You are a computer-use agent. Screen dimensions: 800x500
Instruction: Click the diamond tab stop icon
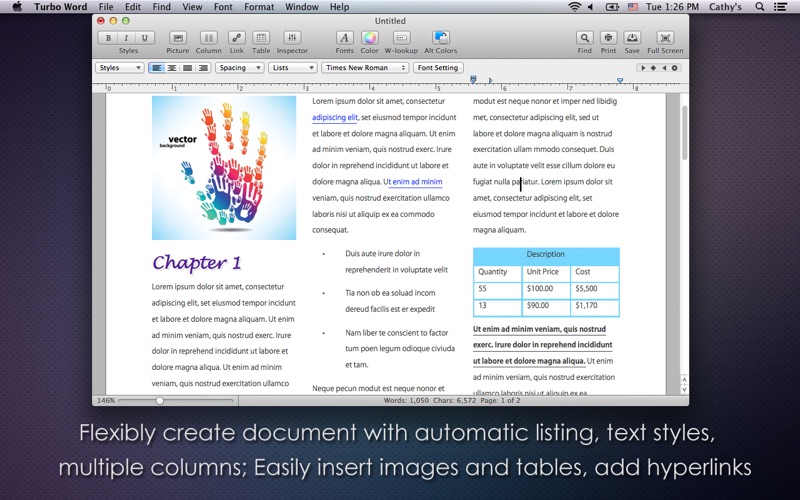(653, 68)
